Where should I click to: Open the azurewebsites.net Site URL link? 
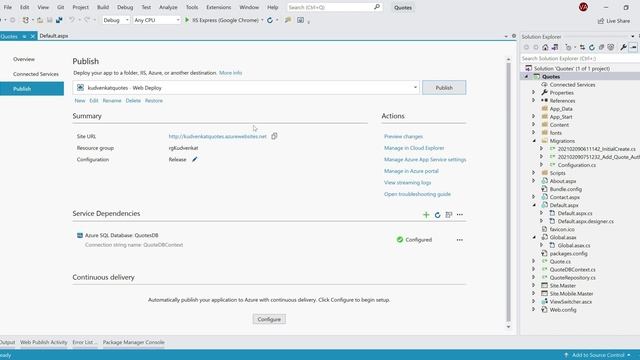click(218, 136)
